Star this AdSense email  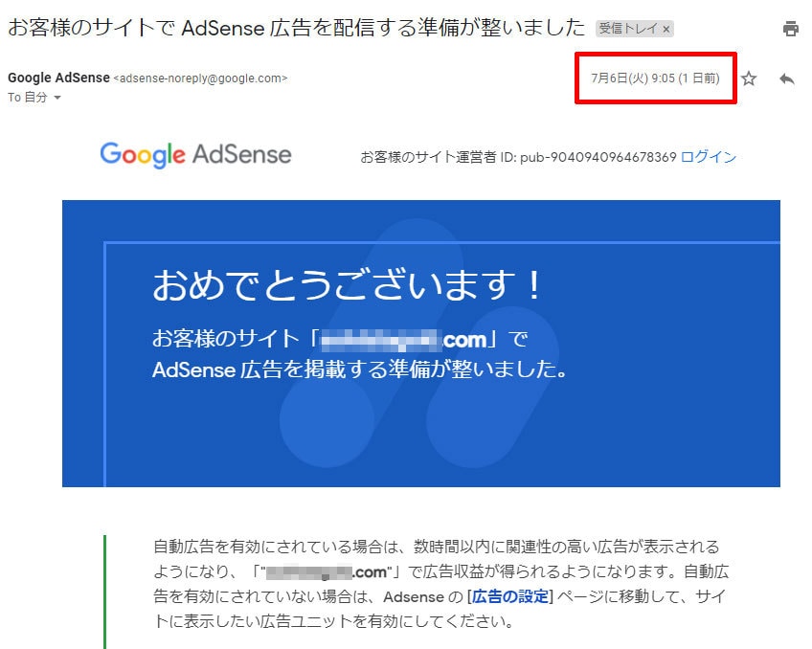pyautogui.click(x=749, y=78)
